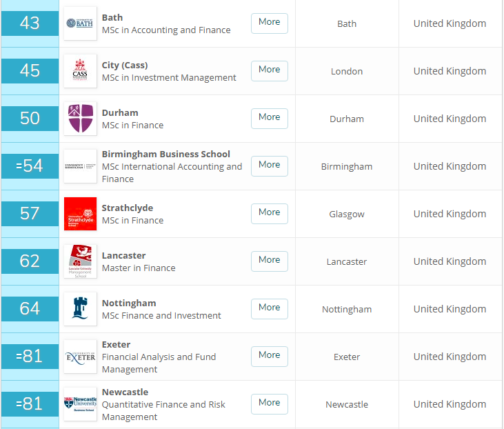Viewport: 504px width, 429px height.
Task: Click the University of Bath logo
Action: pyautogui.click(x=80, y=23)
